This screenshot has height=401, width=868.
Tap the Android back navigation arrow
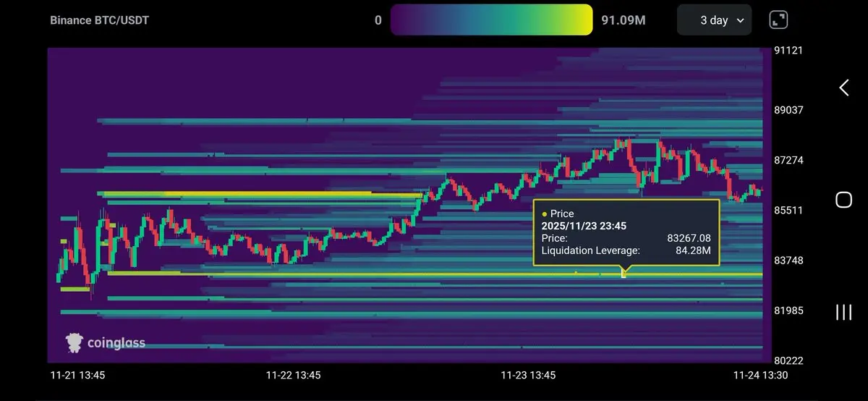[x=843, y=88]
